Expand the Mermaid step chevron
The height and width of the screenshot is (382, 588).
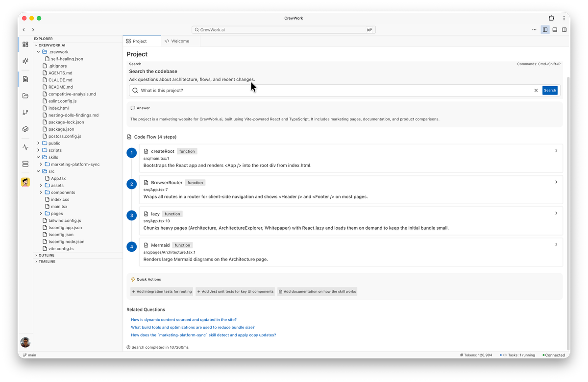[556, 245]
